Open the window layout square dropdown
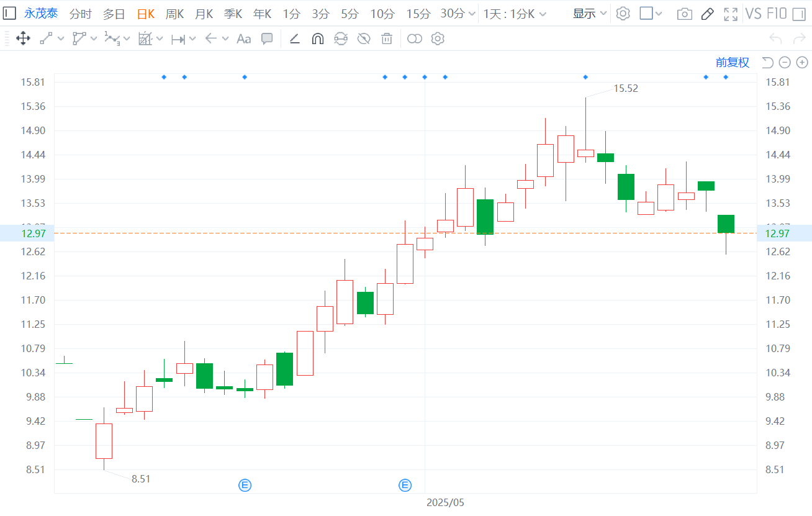Screen dimensions: 812x516 coord(651,14)
